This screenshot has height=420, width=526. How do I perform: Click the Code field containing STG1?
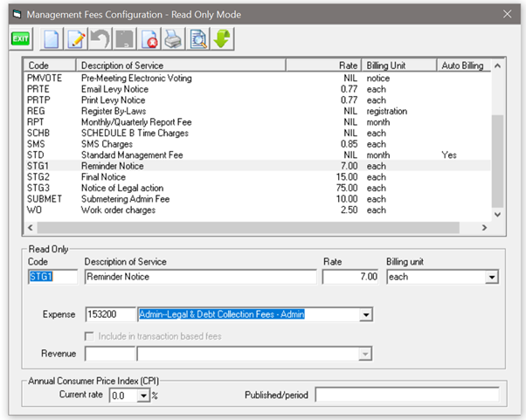click(x=52, y=277)
